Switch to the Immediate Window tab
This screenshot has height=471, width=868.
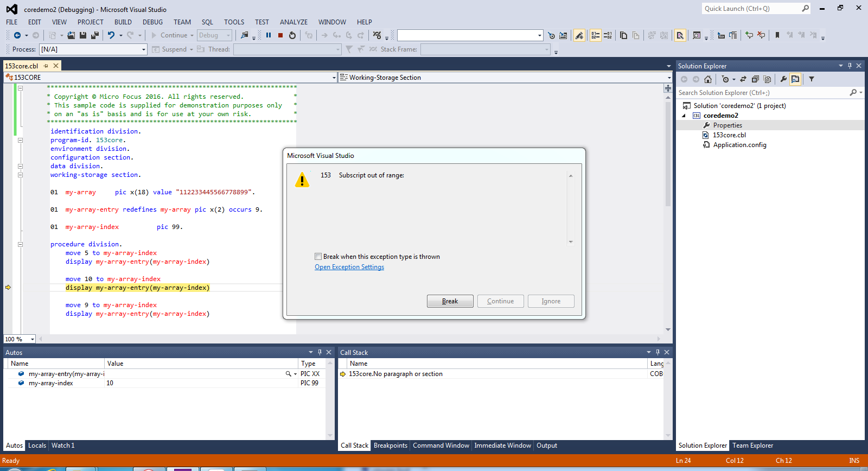click(503, 445)
